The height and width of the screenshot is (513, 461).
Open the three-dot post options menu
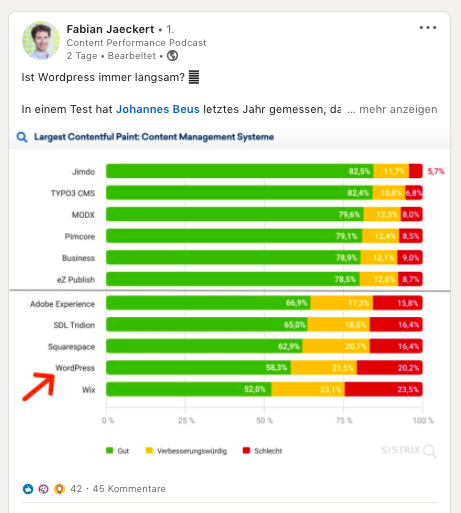point(428,28)
